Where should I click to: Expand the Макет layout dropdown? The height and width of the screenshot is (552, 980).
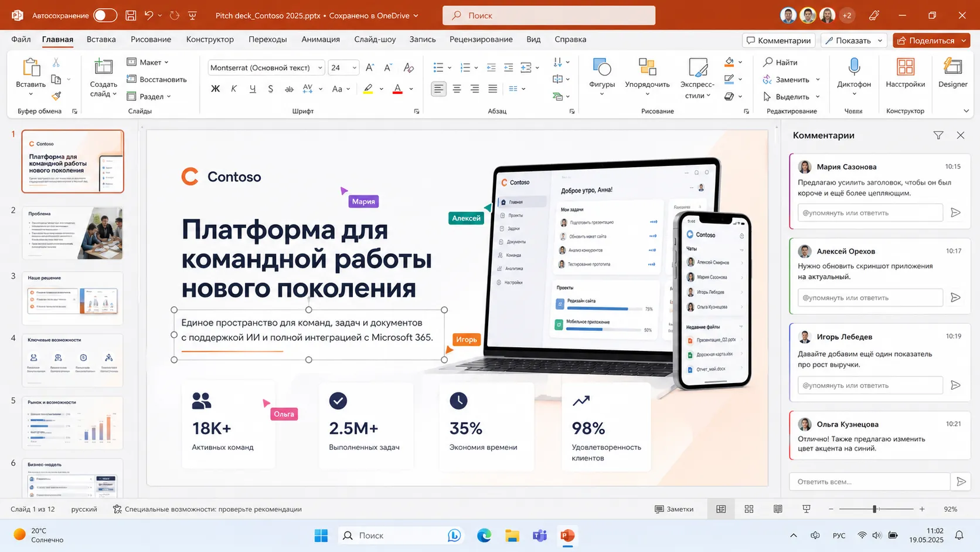pos(148,62)
